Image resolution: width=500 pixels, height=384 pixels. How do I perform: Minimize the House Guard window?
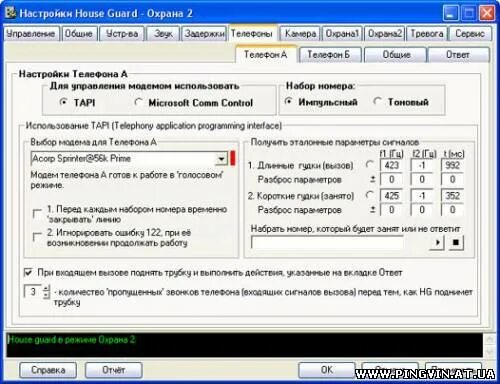click(450, 13)
